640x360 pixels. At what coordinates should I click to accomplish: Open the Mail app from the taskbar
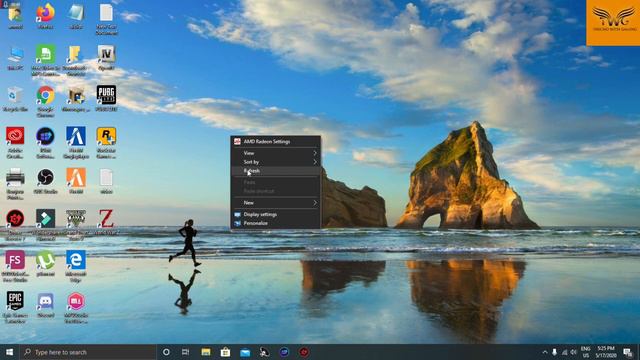[245, 352]
